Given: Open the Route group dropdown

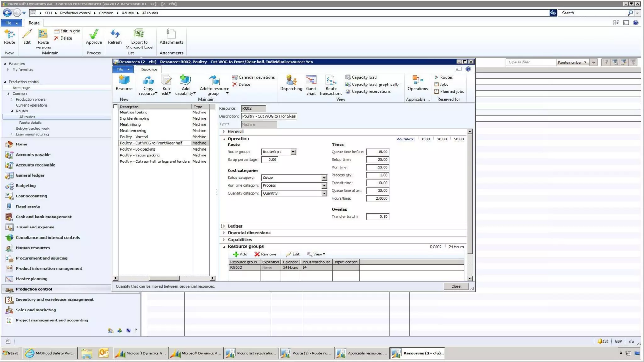Looking at the screenshot, I should tap(293, 152).
